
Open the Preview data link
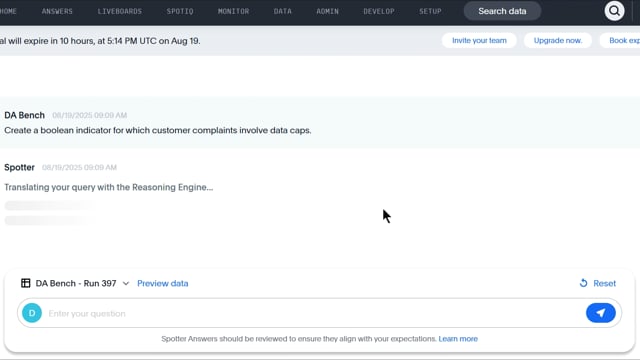[x=162, y=283]
